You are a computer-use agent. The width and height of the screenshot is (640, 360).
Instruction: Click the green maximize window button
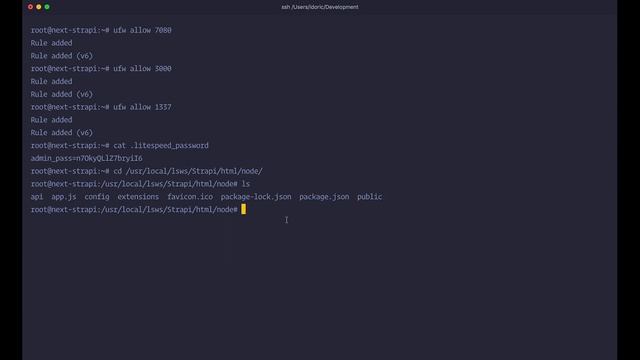pos(47,7)
